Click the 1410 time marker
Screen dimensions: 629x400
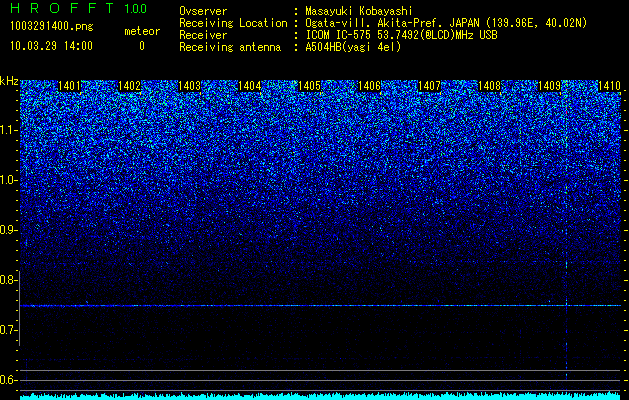609,86
